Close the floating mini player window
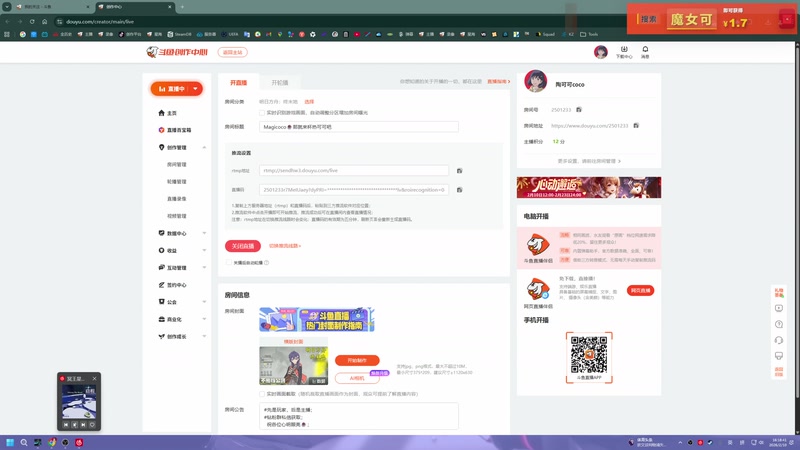Screen dimensions: 800x450 [94, 379]
